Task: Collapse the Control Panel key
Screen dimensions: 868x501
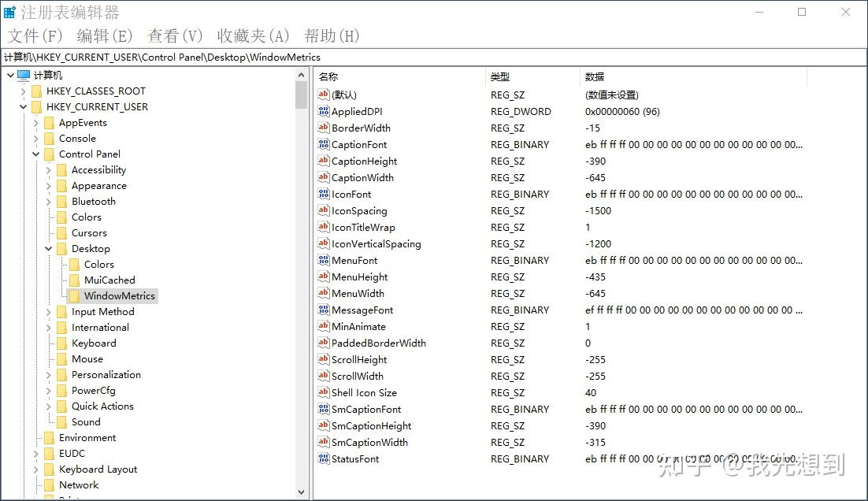Action: [x=35, y=154]
